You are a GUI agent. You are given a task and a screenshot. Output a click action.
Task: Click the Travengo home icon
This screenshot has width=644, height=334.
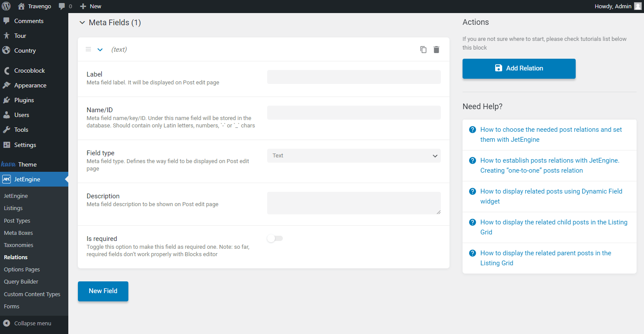[21, 6]
